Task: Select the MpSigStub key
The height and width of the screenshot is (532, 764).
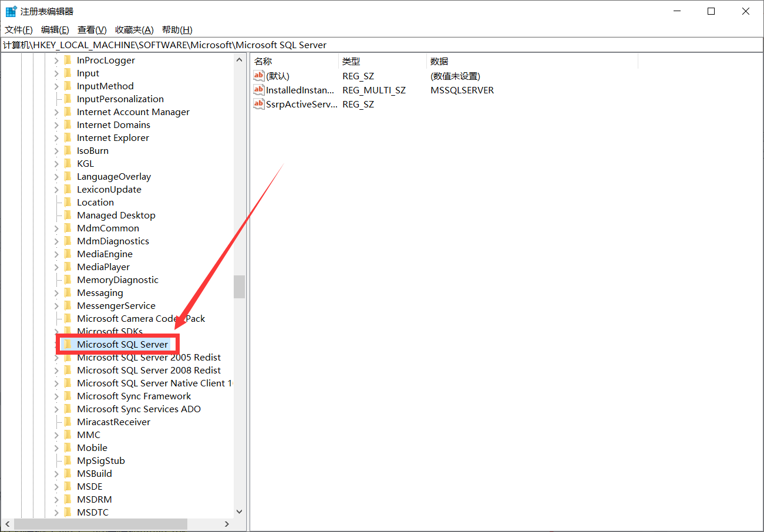Action: [101, 460]
